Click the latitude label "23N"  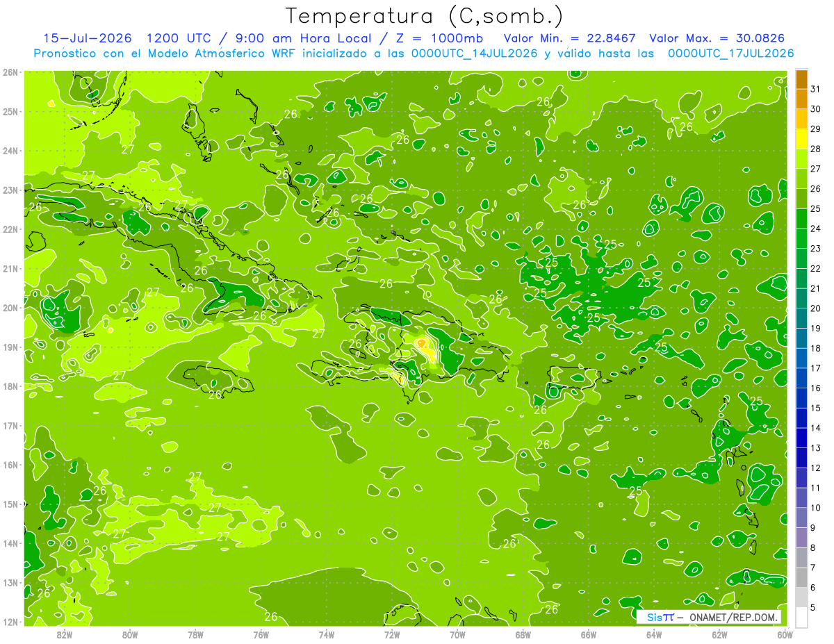pos(10,190)
